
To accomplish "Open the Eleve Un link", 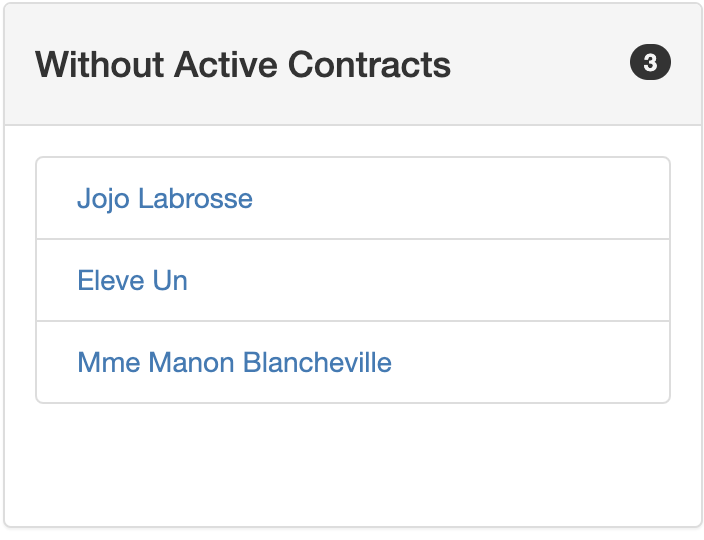I will coord(132,280).
